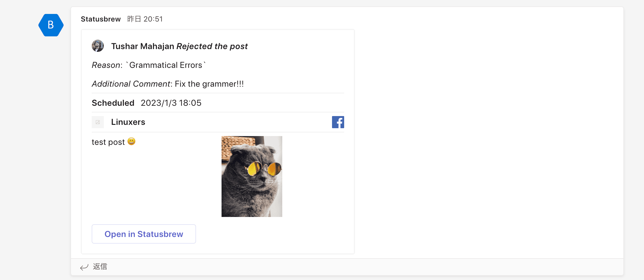
Task: Click the Statusbrew sender name
Action: (101, 19)
